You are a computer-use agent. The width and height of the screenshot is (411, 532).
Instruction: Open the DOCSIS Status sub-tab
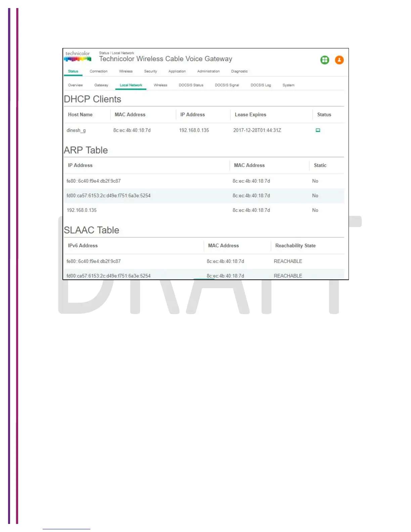coord(191,85)
